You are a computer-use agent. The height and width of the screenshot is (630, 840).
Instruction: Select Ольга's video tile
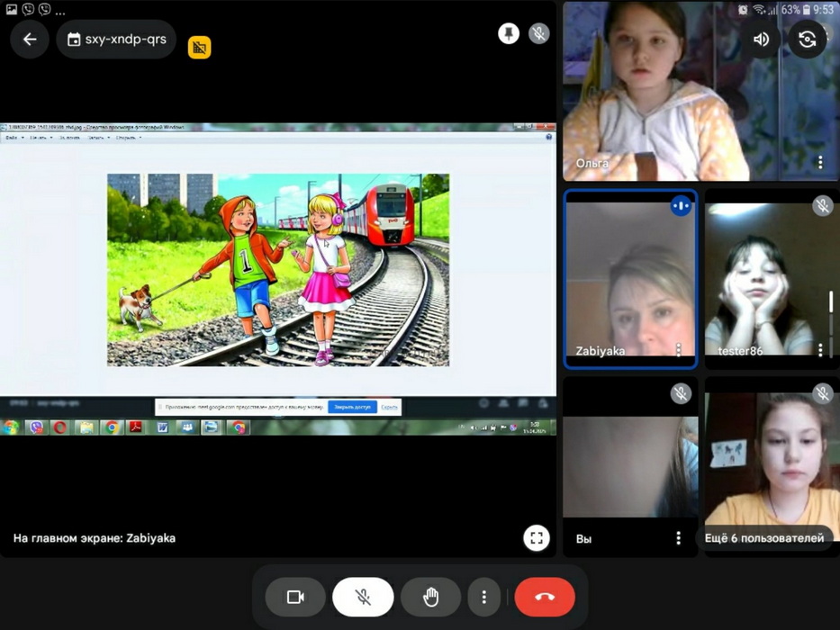pyautogui.click(x=700, y=91)
